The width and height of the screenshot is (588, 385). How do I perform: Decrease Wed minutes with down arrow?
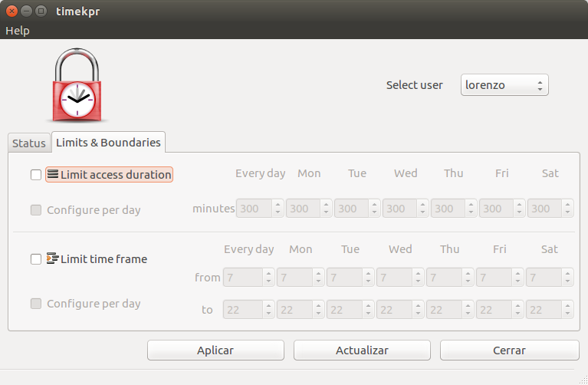[422, 212]
